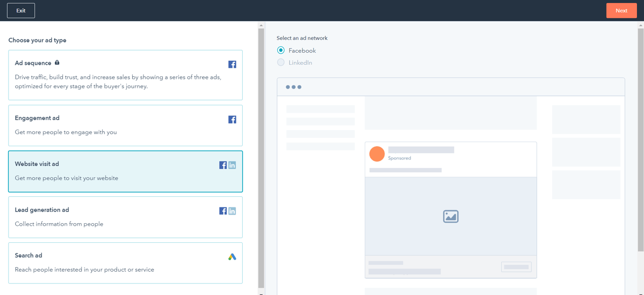Click Facebook icon on Lead generation ad

pos(223,211)
